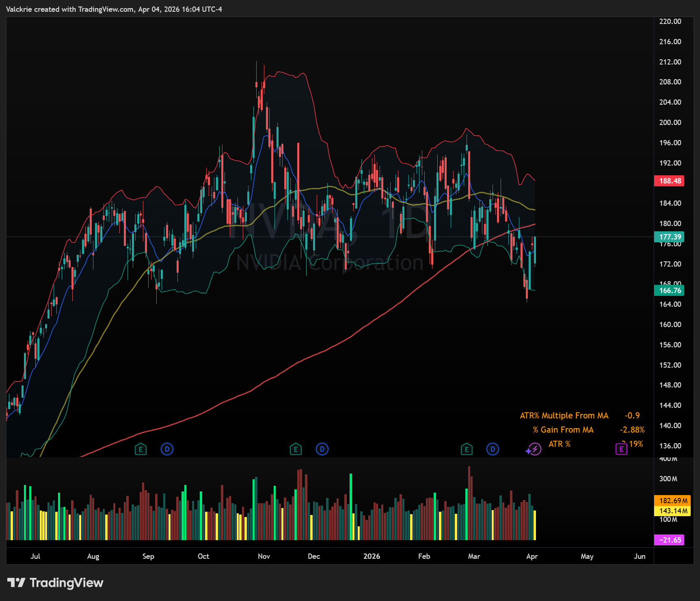Click the 184.00 price axis tick

(670, 203)
